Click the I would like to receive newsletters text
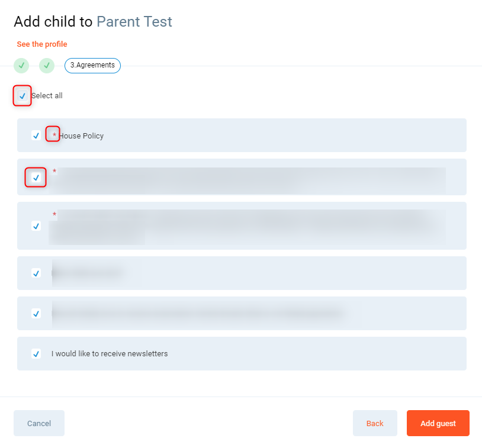This screenshot has height=448, width=482. click(x=110, y=354)
